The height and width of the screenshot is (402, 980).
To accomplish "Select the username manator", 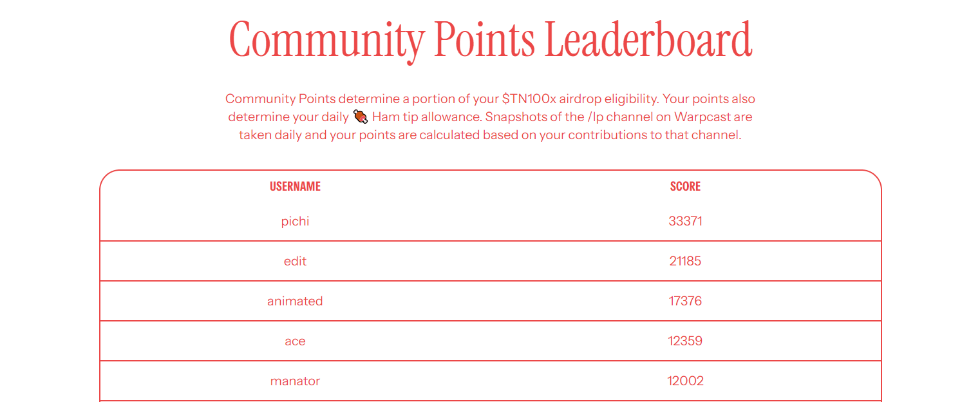I will pos(295,381).
